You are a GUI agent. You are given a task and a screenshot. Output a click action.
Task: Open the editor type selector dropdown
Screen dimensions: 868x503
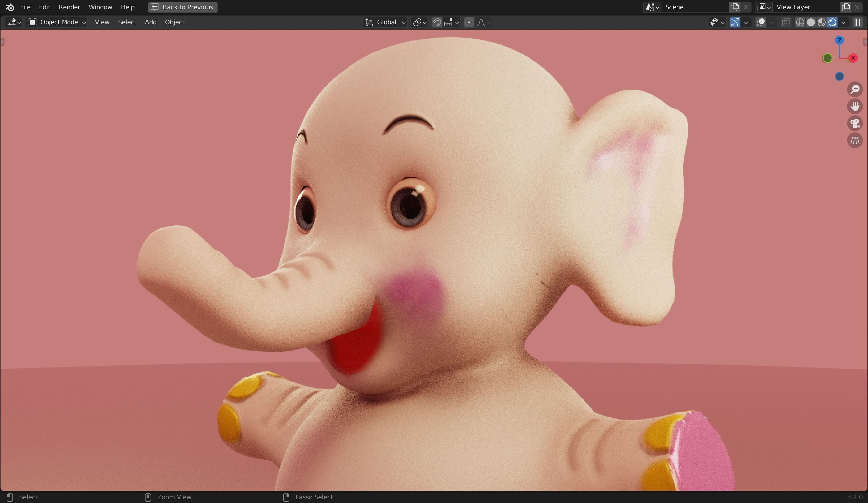(x=14, y=22)
